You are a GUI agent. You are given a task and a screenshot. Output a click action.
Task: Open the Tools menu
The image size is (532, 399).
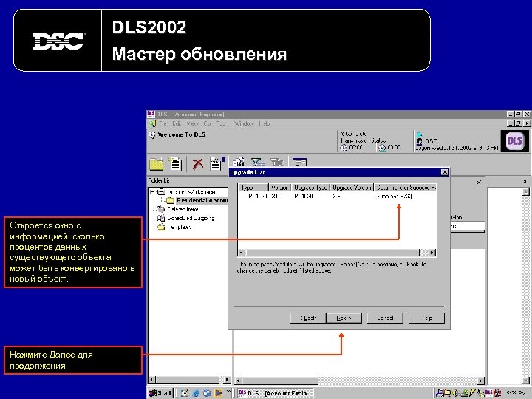click(x=222, y=123)
